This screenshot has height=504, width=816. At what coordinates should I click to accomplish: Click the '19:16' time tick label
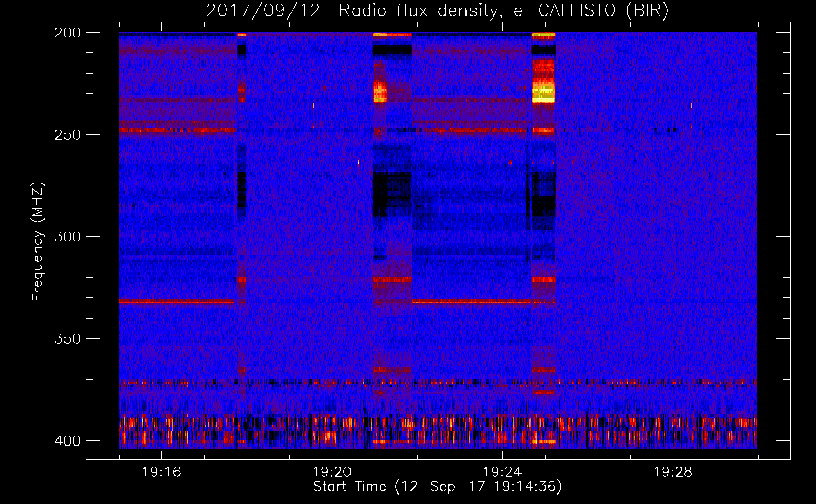click(x=161, y=472)
